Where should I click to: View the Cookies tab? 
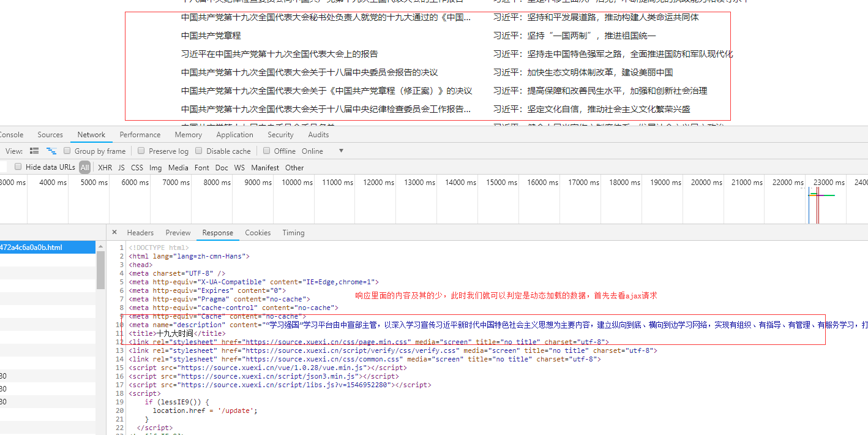(258, 233)
